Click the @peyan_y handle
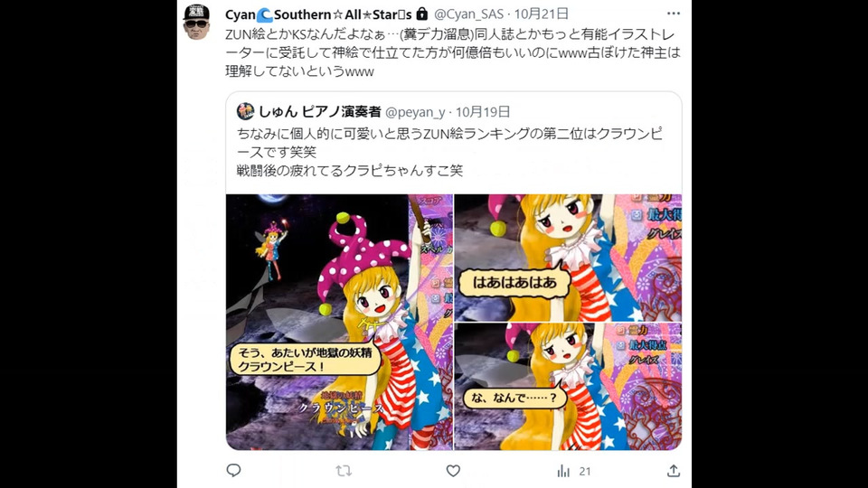868x488 pixels. click(x=415, y=112)
